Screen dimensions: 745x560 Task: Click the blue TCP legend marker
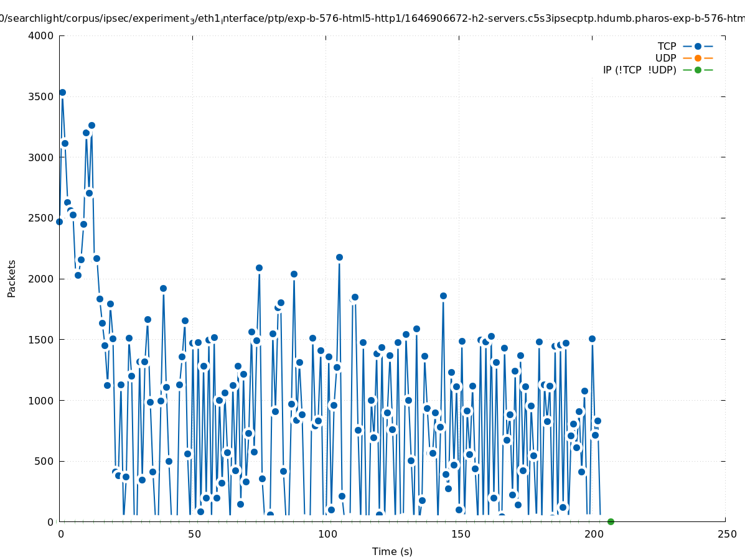click(698, 47)
